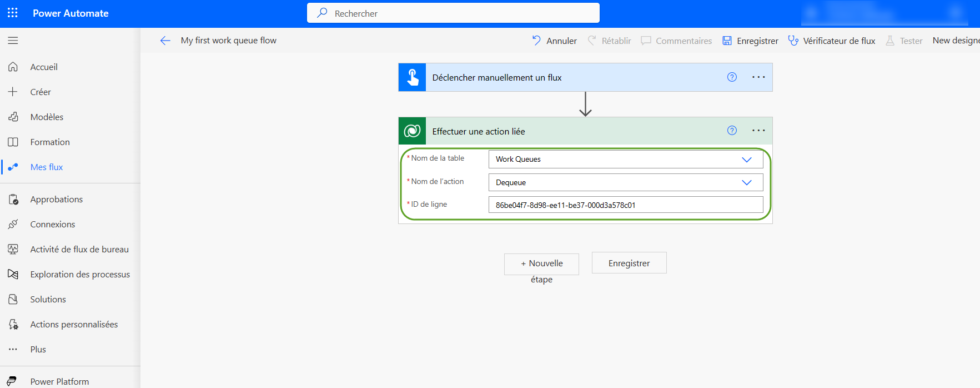
Task: Open help for Effectuer une action liée
Action: click(732, 131)
